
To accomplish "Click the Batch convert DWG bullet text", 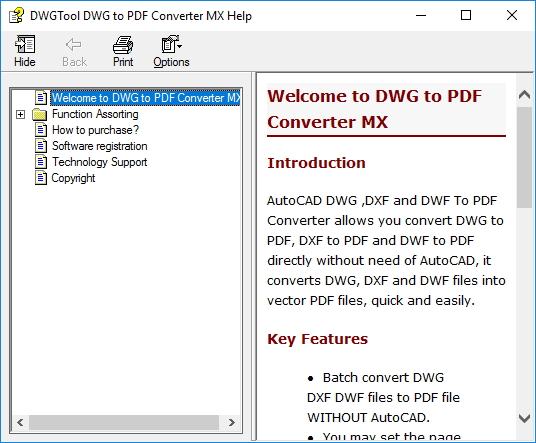I will coord(383,398).
